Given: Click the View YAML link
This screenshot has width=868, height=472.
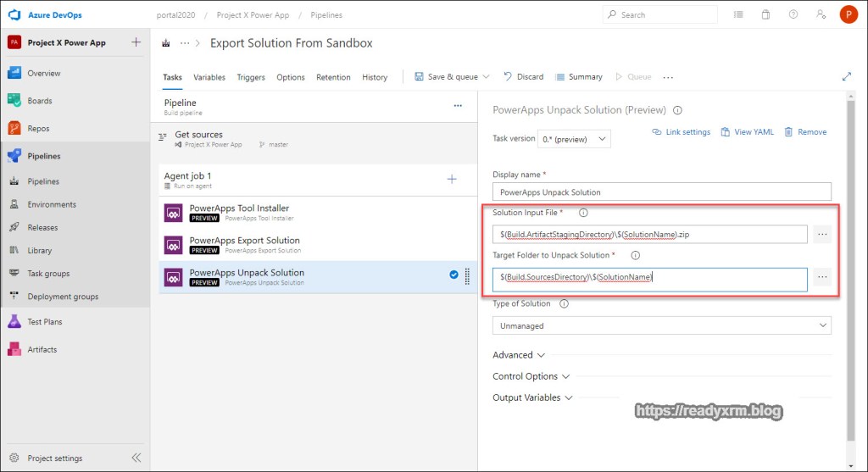Looking at the screenshot, I should tap(748, 132).
